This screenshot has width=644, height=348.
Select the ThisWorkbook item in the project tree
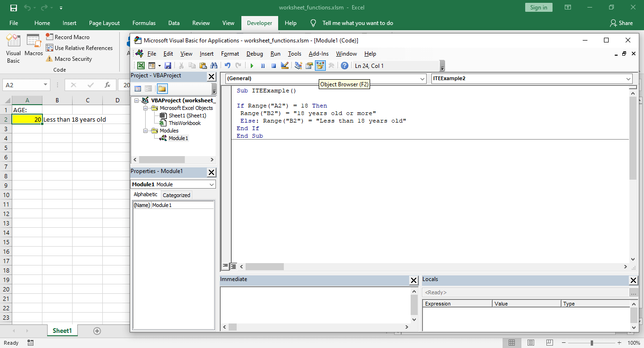point(185,123)
